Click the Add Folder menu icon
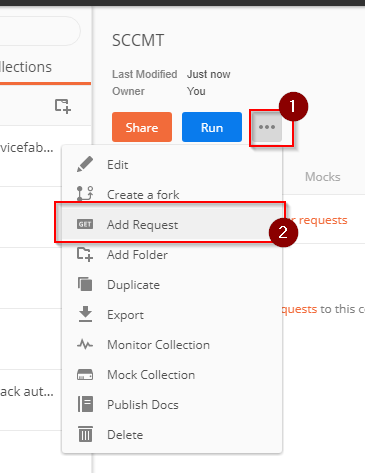Screen dimensions: 365x473 (85, 254)
